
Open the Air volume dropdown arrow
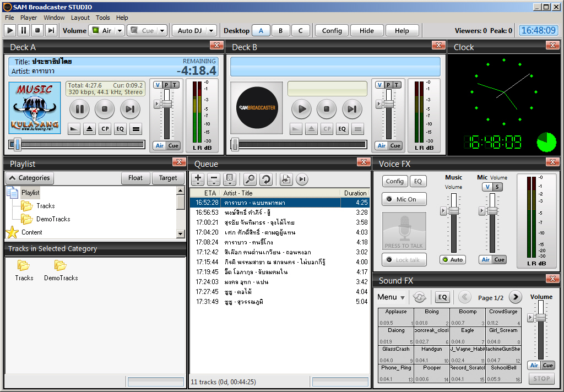(x=120, y=31)
